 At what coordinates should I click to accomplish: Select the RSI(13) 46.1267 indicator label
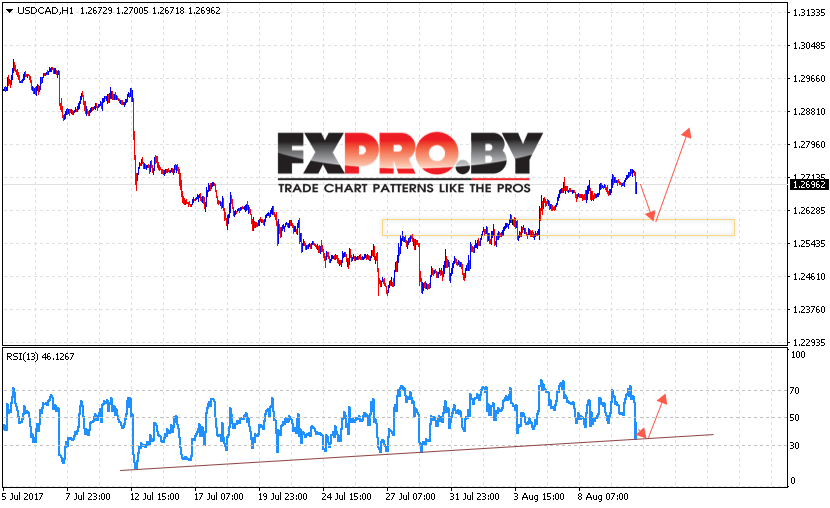tap(40, 357)
